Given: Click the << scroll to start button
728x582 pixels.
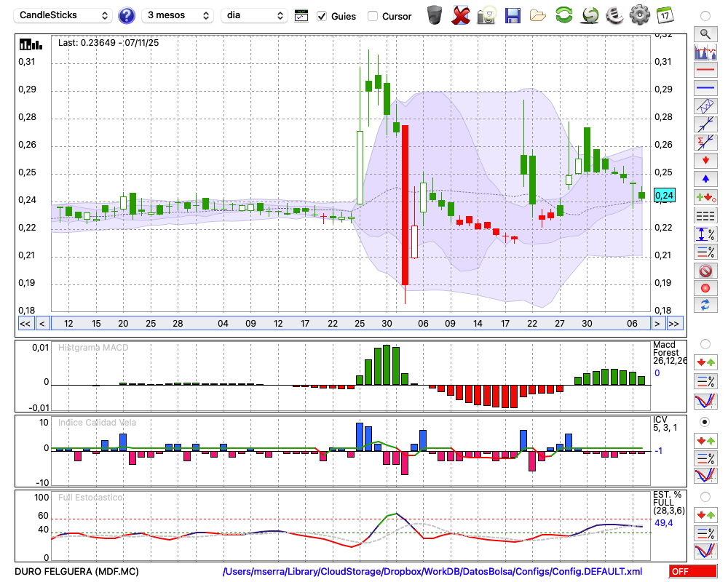Looking at the screenshot, I should point(25,324).
